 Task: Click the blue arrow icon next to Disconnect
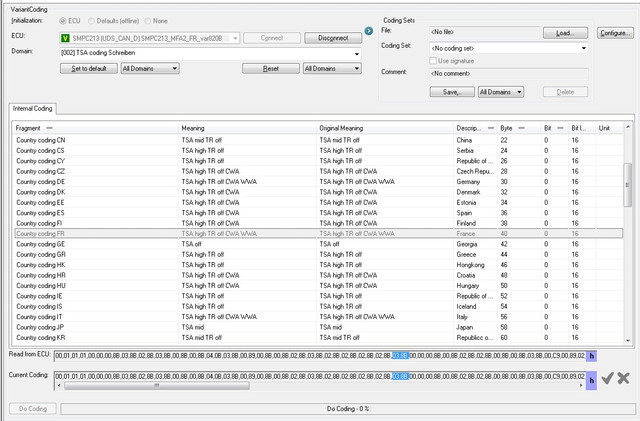(x=369, y=31)
